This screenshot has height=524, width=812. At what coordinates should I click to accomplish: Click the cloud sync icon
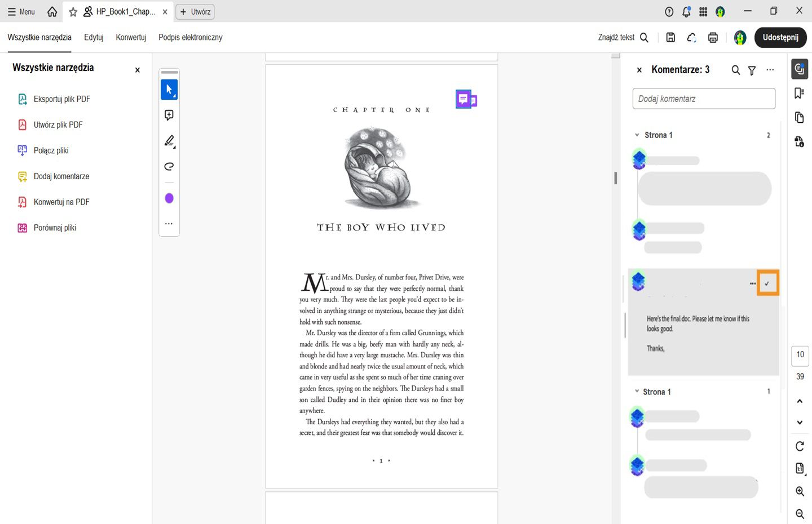[x=691, y=37]
